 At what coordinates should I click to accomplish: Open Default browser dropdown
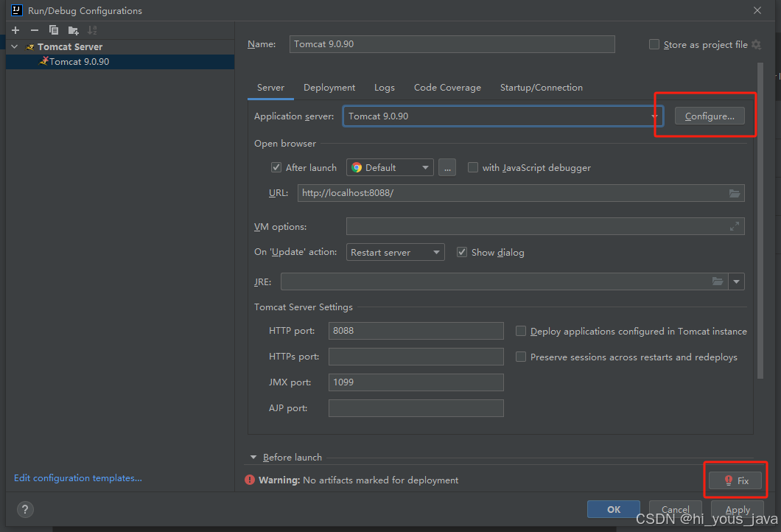pos(390,168)
